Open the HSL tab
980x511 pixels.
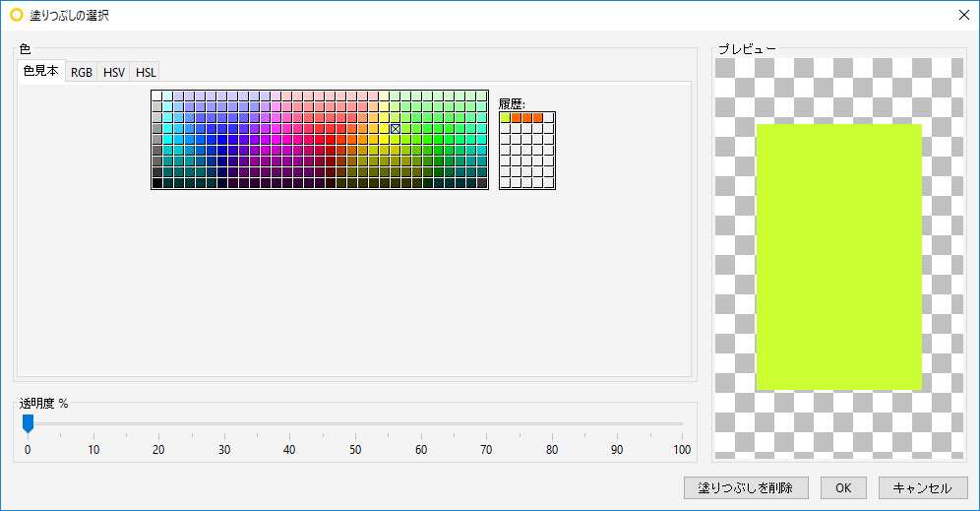tap(146, 72)
